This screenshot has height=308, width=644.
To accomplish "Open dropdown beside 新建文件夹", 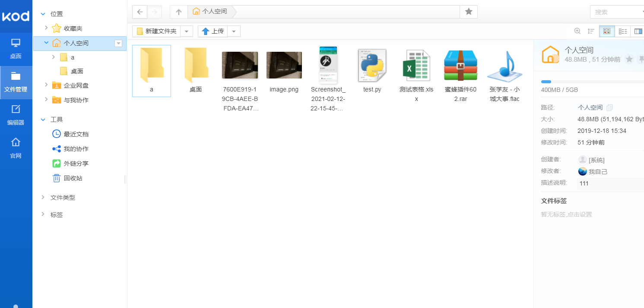I will click(187, 31).
